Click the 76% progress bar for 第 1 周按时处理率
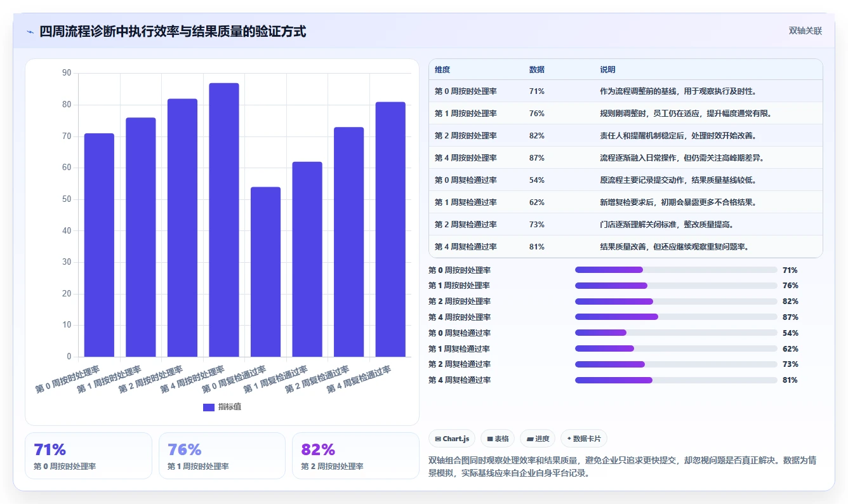 [x=676, y=286]
